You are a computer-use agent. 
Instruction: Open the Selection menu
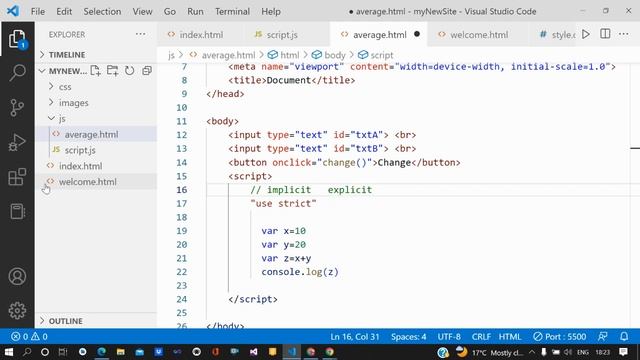(102, 11)
